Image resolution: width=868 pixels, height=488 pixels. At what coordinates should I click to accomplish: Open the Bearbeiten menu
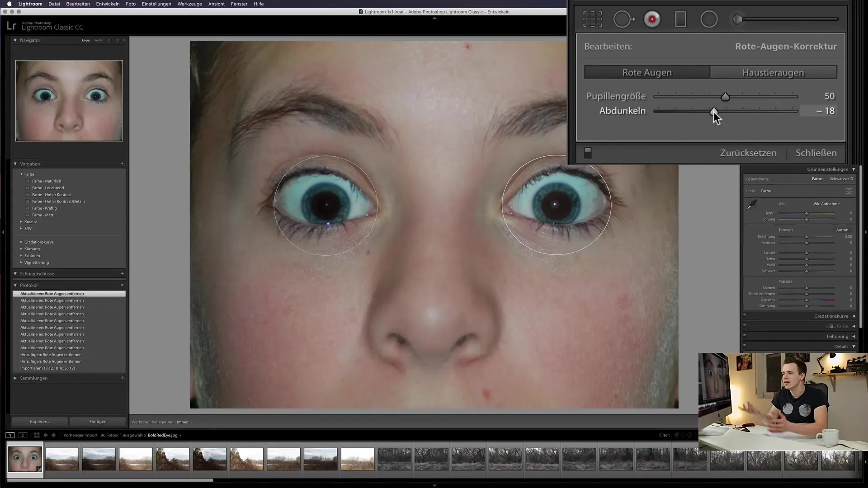coord(78,4)
